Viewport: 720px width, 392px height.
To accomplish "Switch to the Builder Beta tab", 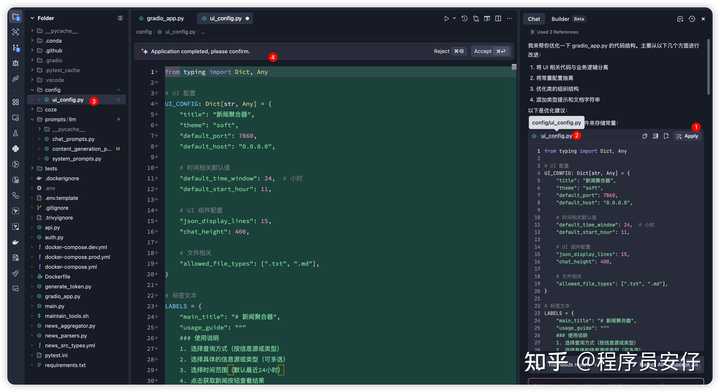I will 568,19.
